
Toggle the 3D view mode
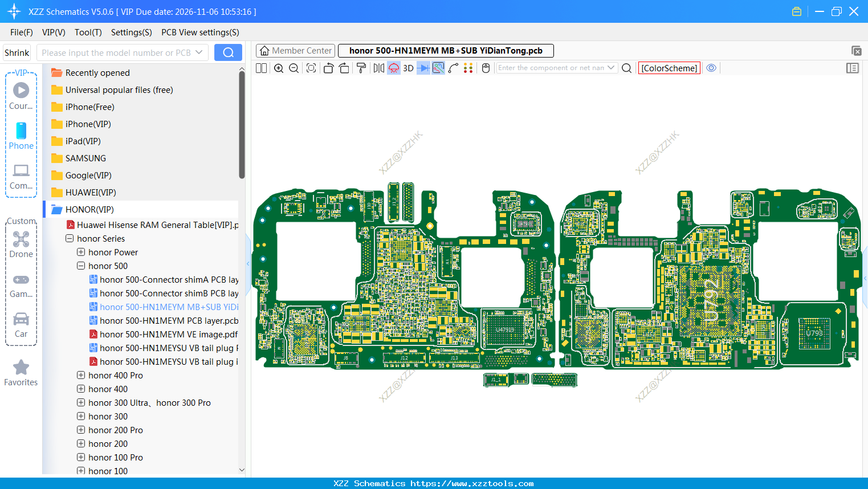[408, 68]
